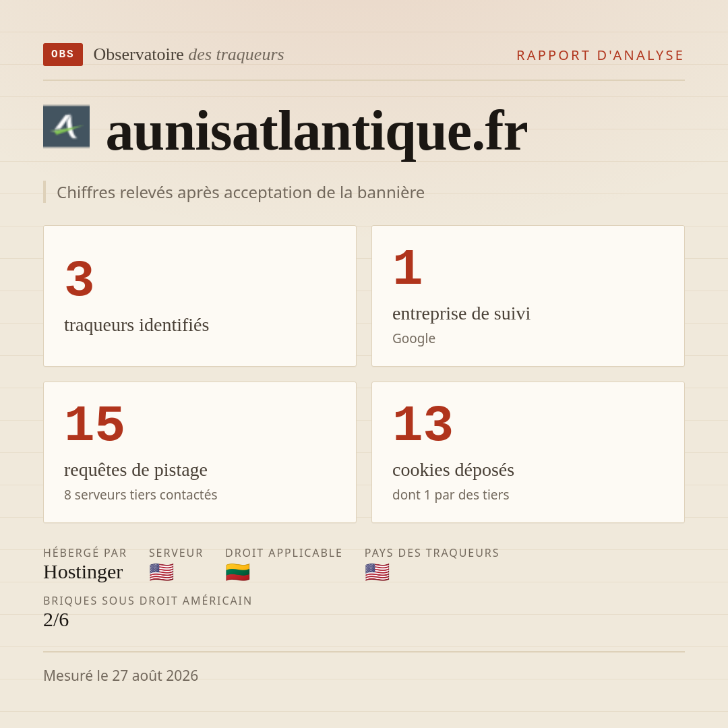Viewport: 728px width, 728px height.
Task: Click the Rapport d'analyse label
Action: pyautogui.click(x=601, y=55)
